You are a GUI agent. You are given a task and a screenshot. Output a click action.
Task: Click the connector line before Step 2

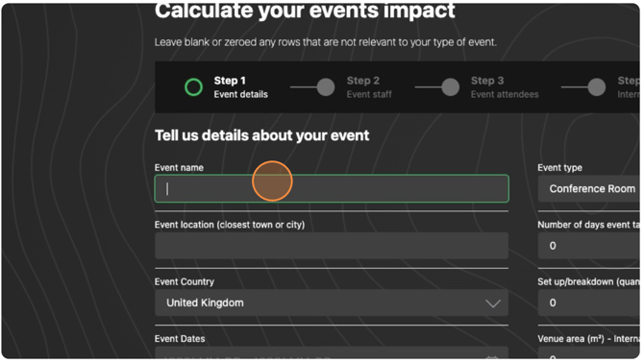pyautogui.click(x=304, y=87)
